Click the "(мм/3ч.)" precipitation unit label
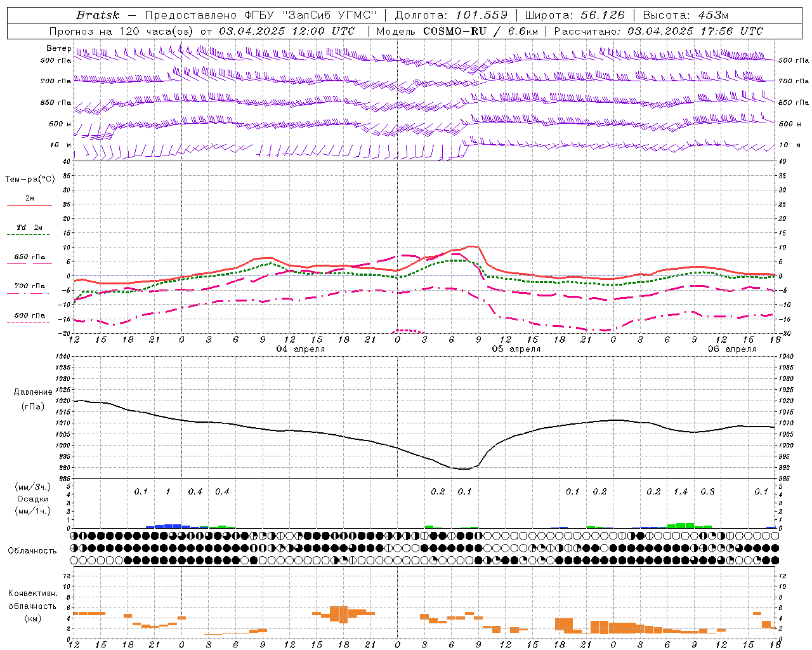Image resolution: width=812 pixels, height=650 pixels. [33, 487]
